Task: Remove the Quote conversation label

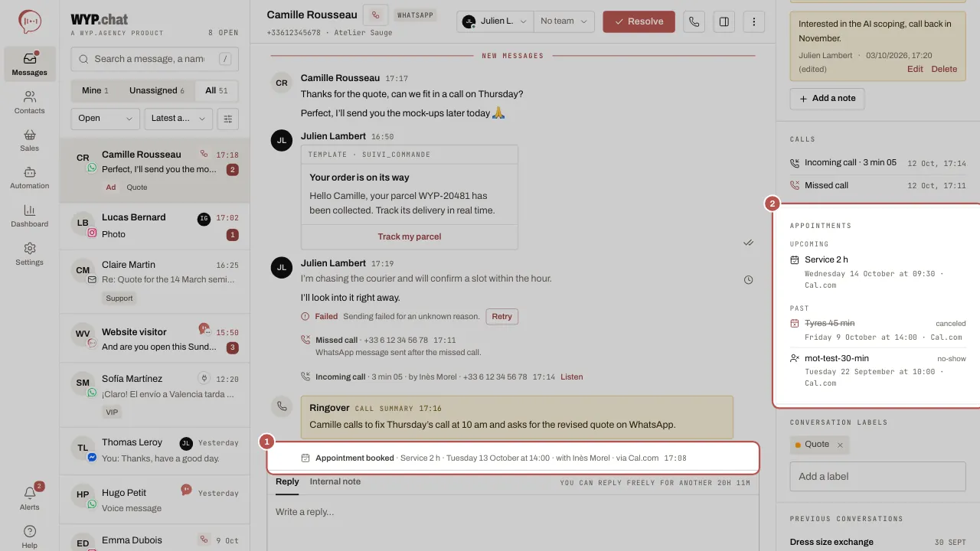Action: (x=840, y=445)
